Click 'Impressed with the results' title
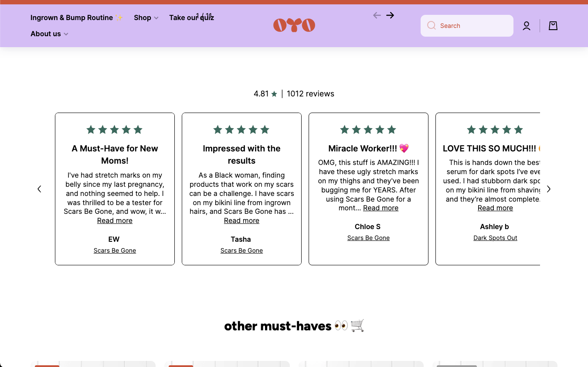This screenshot has height=367, width=588. coord(241,154)
